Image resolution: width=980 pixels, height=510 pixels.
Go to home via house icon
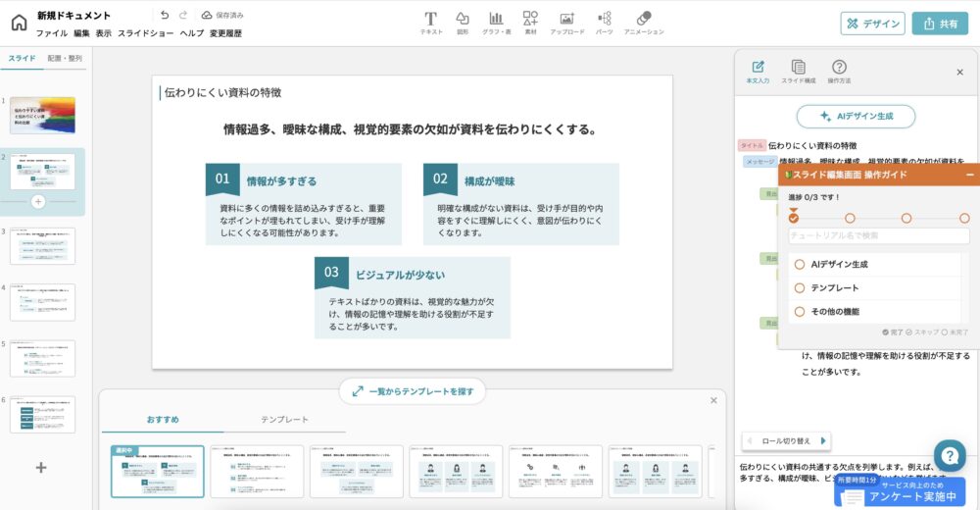click(x=19, y=23)
